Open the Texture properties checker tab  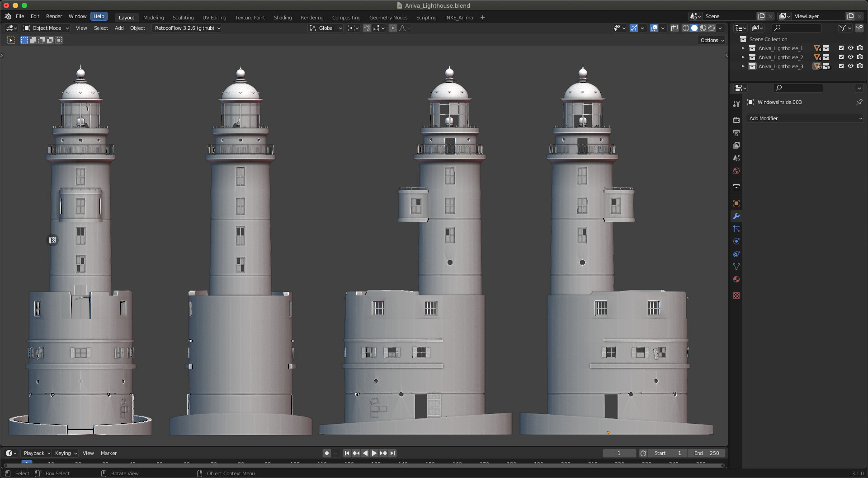(x=736, y=295)
